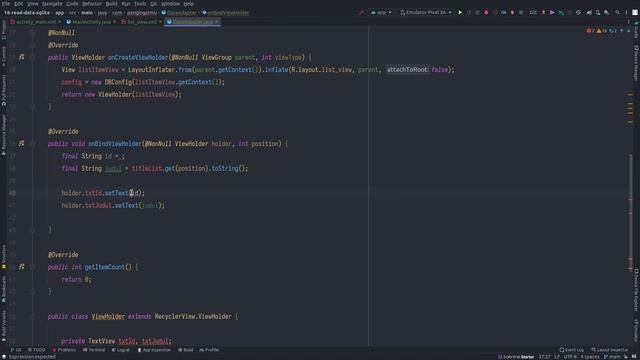
Task: Open the File menu
Action: (6, 4)
